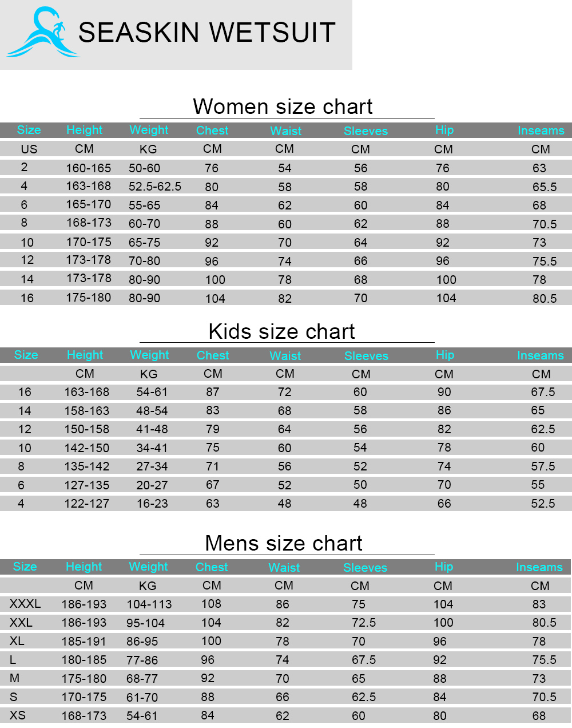Click the Mens size chart heading
The width and height of the screenshot is (572, 728).
tap(284, 543)
